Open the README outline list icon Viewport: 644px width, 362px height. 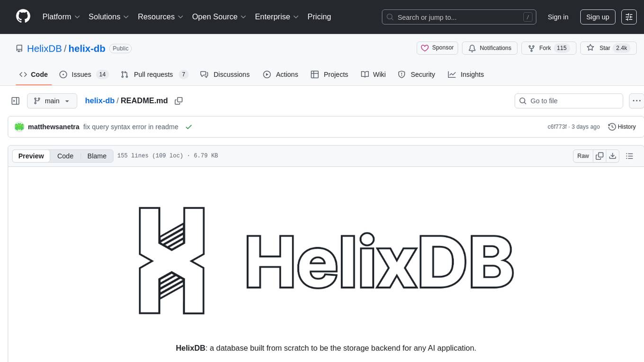(629, 156)
